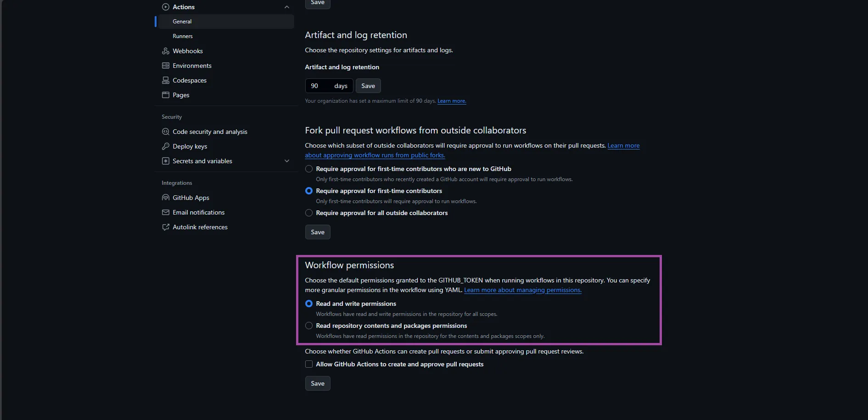This screenshot has height=420, width=868.
Task: Click the Codespaces icon in sidebar
Action: click(x=166, y=80)
